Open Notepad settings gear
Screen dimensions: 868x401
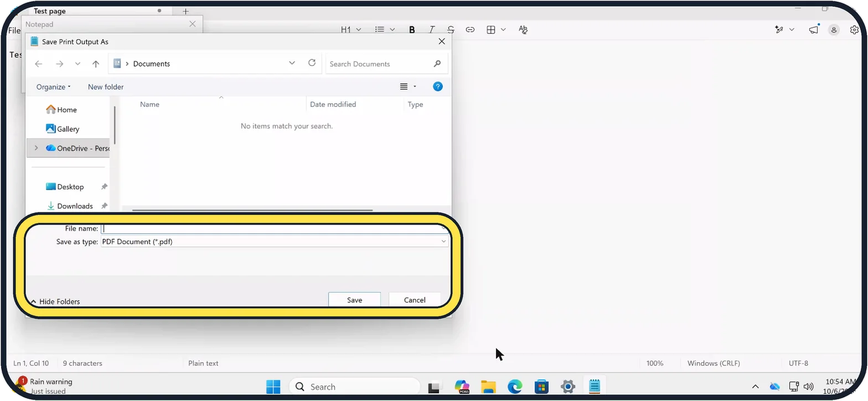(x=854, y=30)
